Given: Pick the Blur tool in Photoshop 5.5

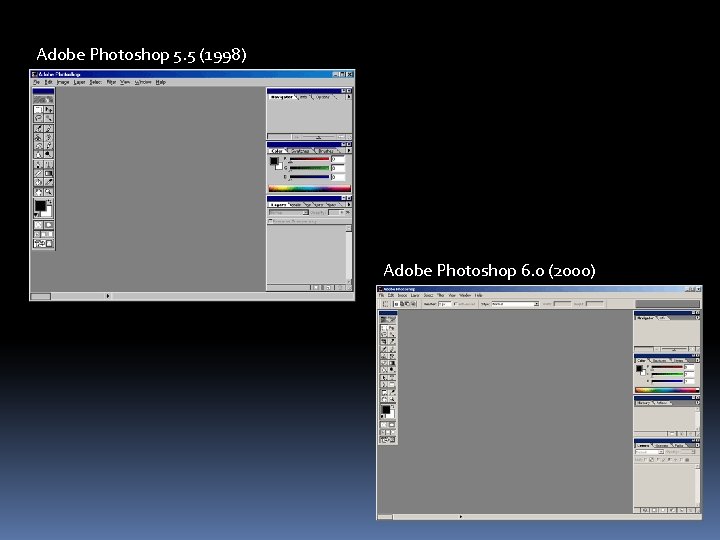Looking at the screenshot, I should pyautogui.click(x=38, y=154).
